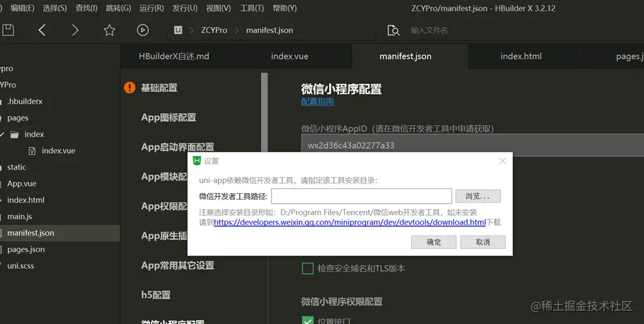This screenshot has height=324, width=644.
Task: Select h5配置 in settings sidebar
Action: [x=155, y=295]
